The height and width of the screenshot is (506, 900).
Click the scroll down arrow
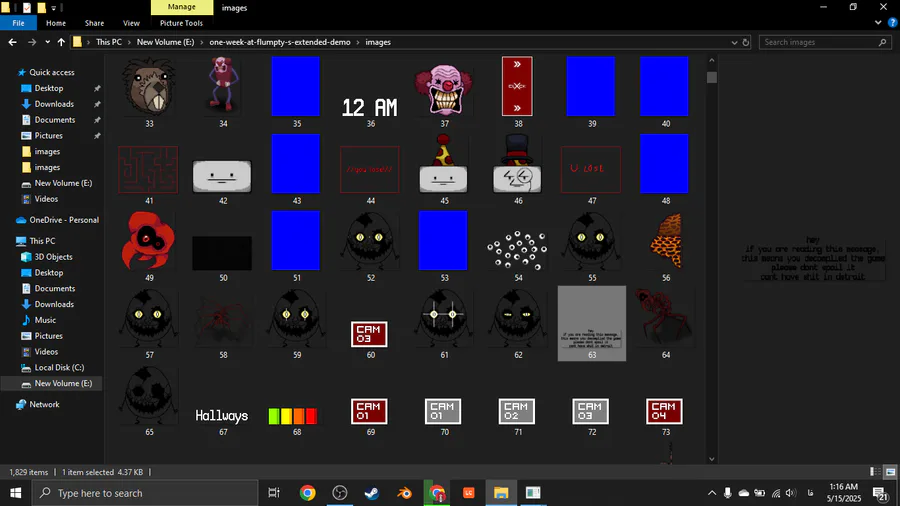pyautogui.click(x=712, y=459)
